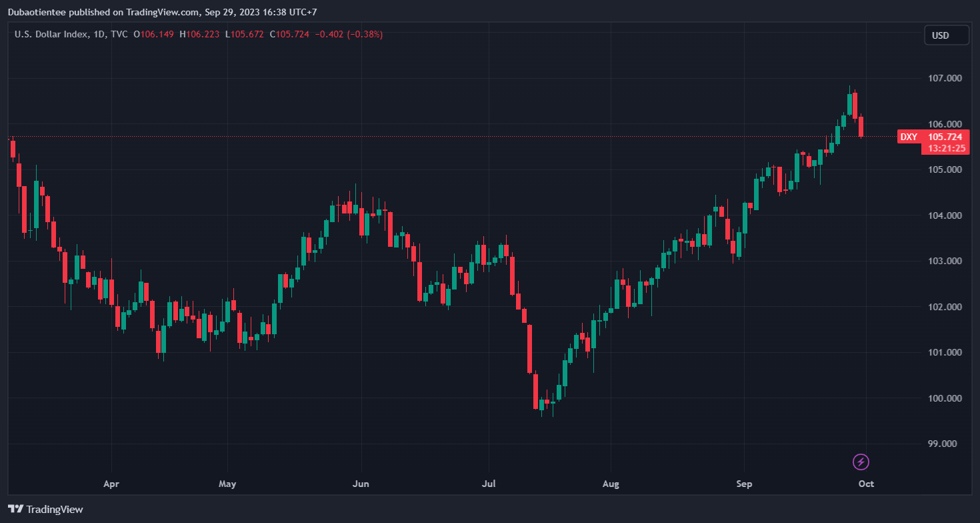Click the Aug date axis label
This screenshot has width=980, height=523.
point(611,484)
